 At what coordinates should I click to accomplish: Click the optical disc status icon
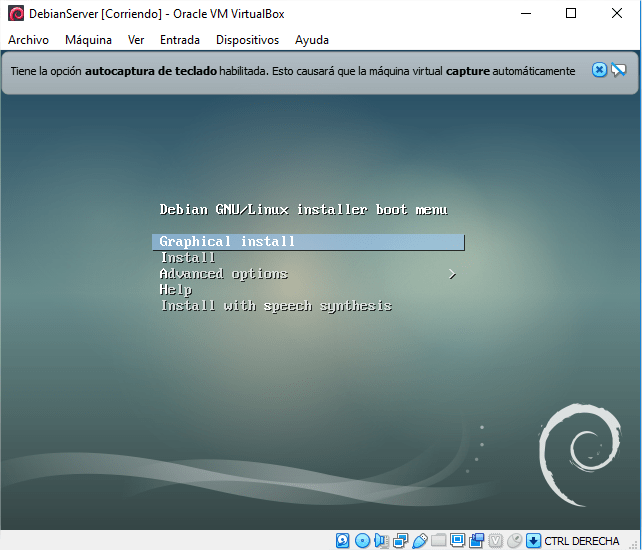coord(362,541)
